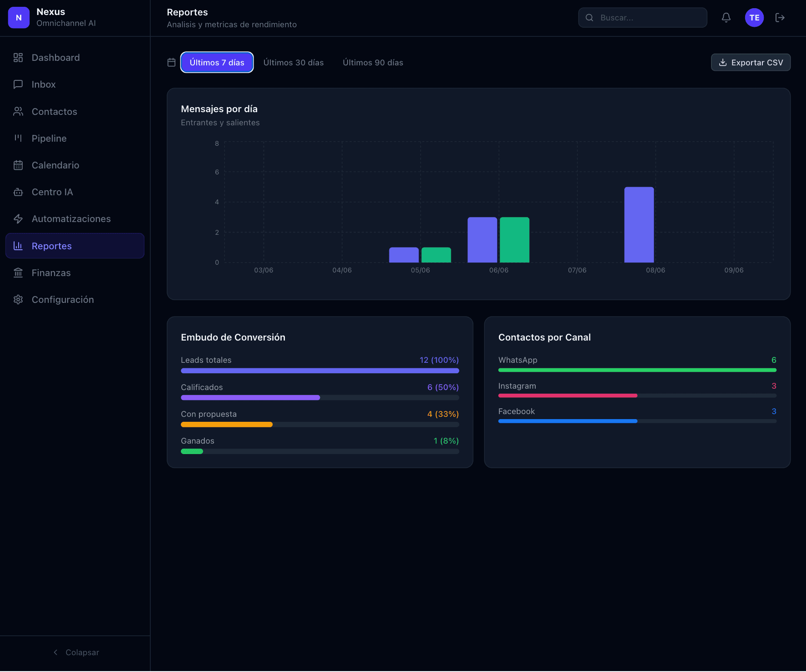Click the '1 (8%)' value
This screenshot has width=806, height=672.
point(446,441)
